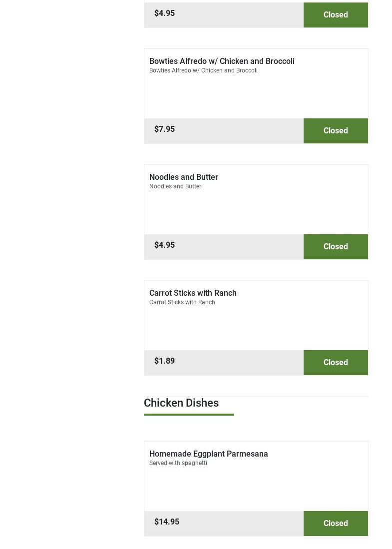Click green underline beneath Chicken Dishes heading
The width and height of the screenshot is (392, 549).
[188, 414]
